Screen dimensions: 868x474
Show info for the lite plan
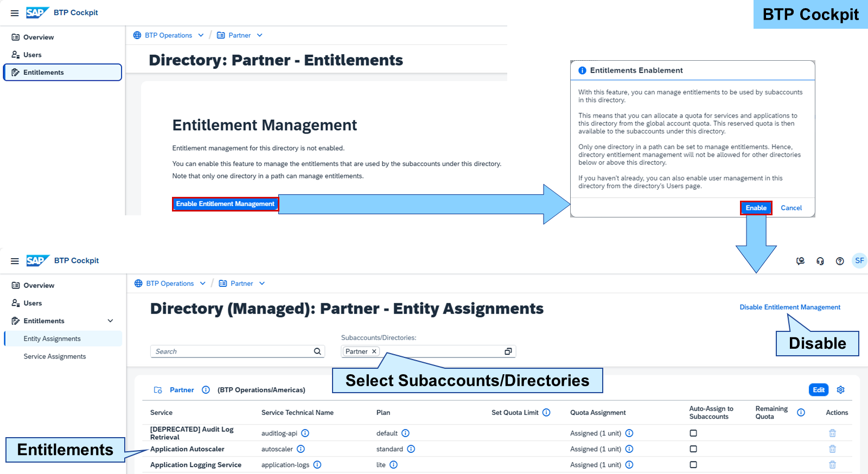pos(393,465)
